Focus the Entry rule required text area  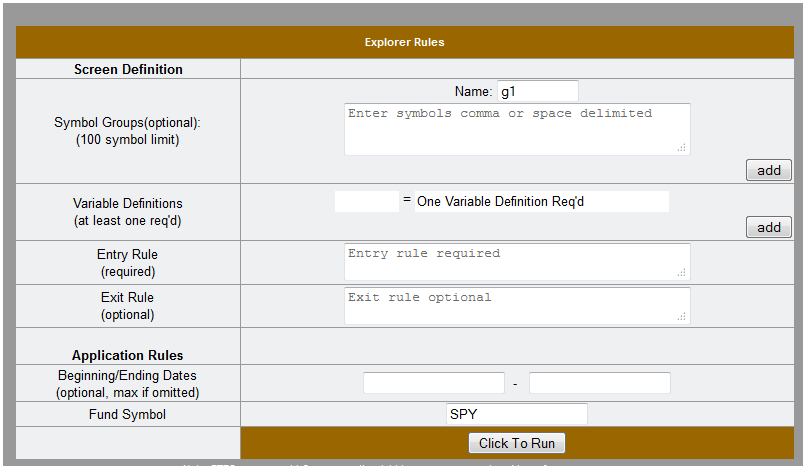click(x=516, y=262)
